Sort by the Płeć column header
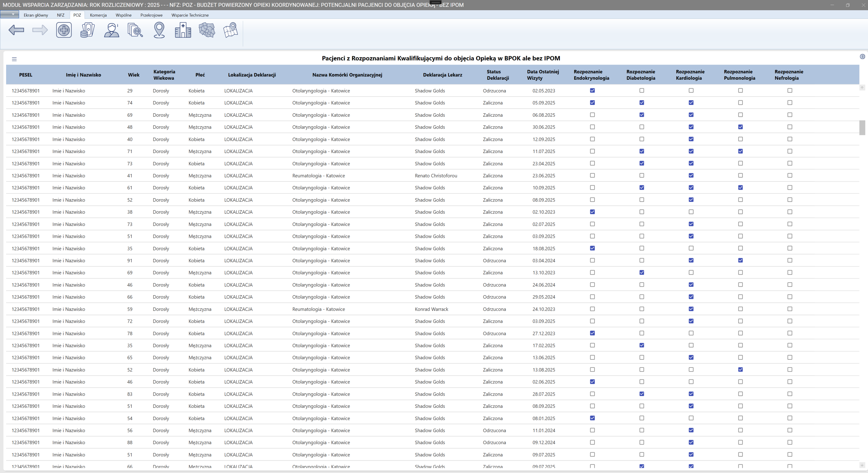The image size is (868, 473). tap(200, 75)
